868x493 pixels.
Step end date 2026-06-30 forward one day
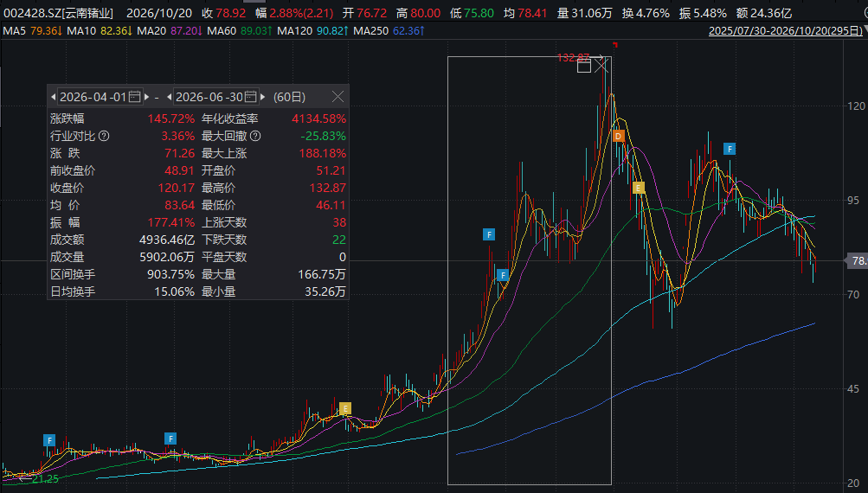coord(262,97)
